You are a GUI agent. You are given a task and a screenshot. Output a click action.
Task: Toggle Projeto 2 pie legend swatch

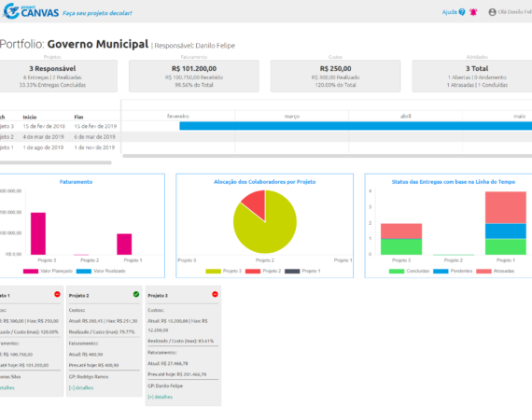click(253, 271)
